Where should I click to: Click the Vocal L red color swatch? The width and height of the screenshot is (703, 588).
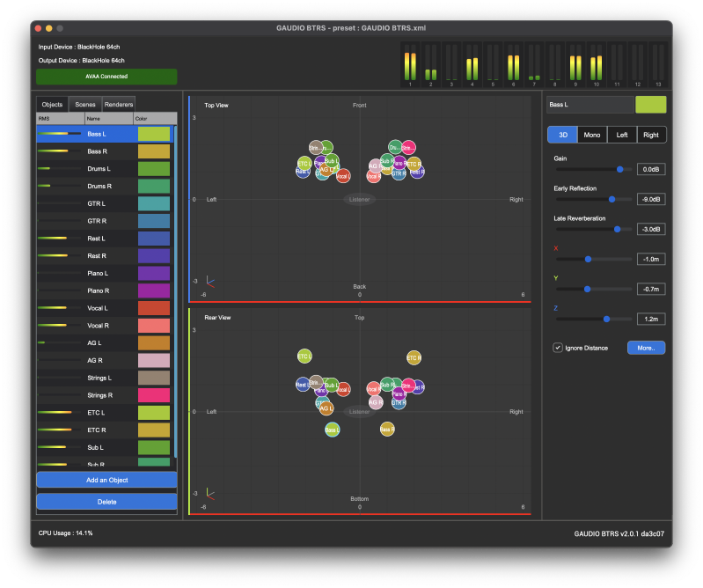pyautogui.click(x=154, y=308)
